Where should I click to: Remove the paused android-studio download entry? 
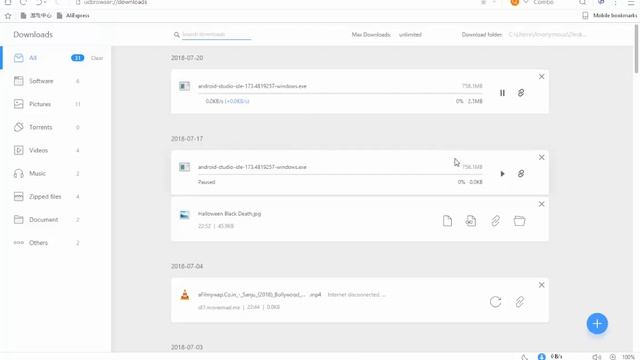click(x=541, y=158)
